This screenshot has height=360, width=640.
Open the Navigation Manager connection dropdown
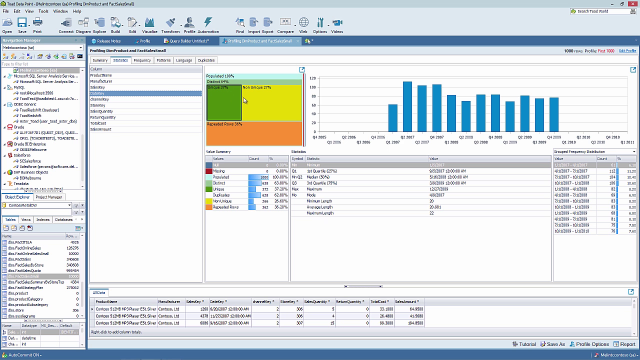tap(80, 48)
